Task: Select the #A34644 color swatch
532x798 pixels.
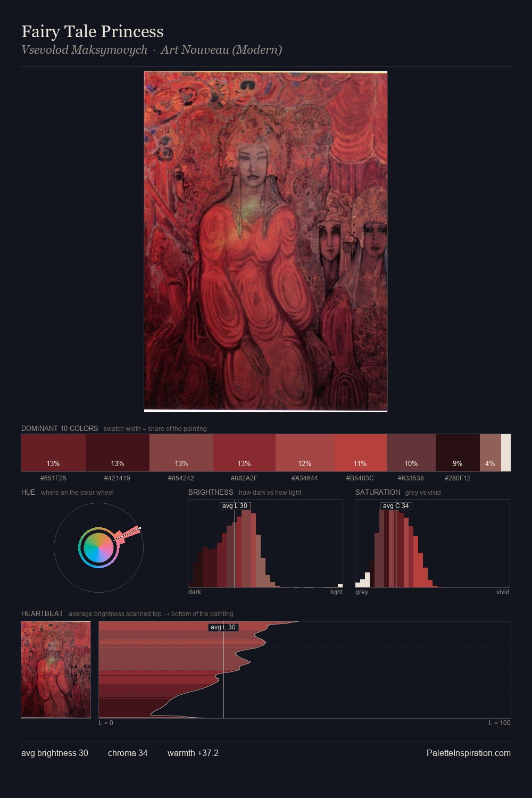Action: tap(305, 453)
